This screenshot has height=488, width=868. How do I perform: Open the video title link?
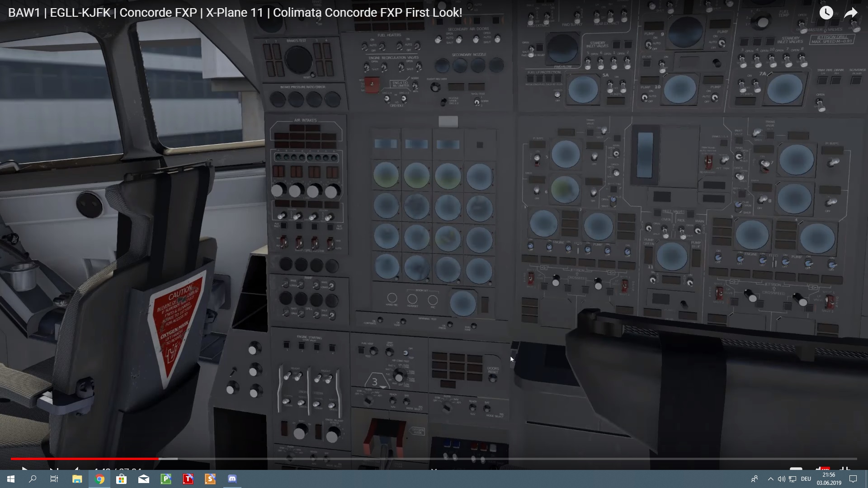pos(235,13)
